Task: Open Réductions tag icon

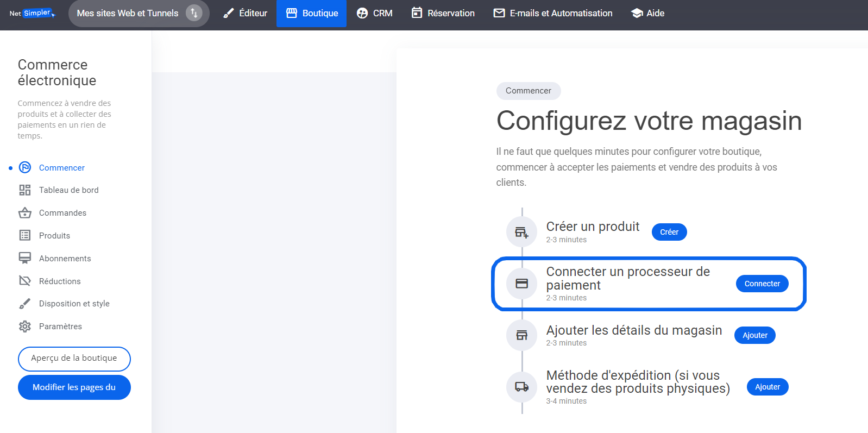Action: pyautogui.click(x=25, y=281)
